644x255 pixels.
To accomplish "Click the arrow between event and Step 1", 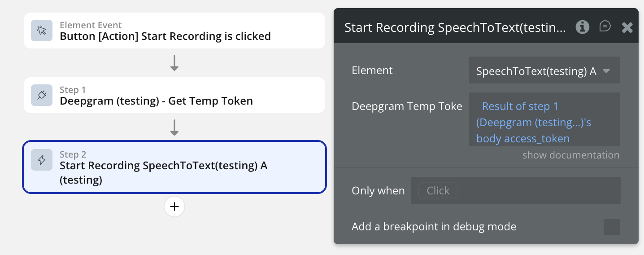I will pyautogui.click(x=174, y=63).
